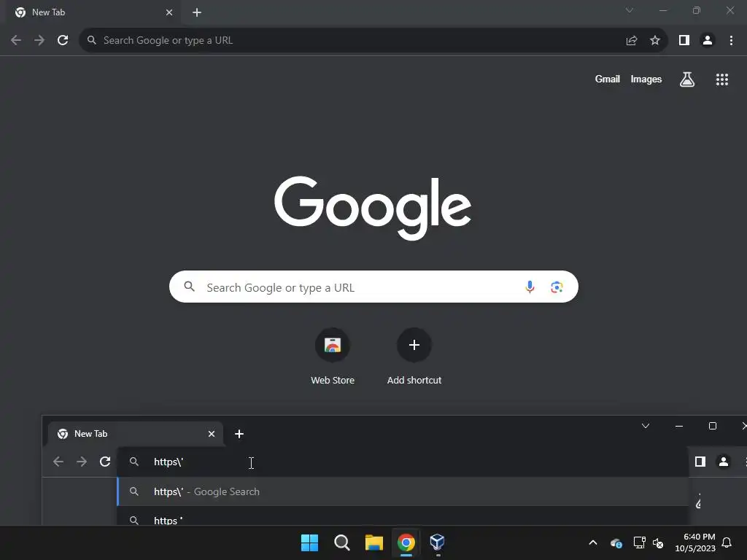Reload the page in lower Chrome window

pos(105,462)
